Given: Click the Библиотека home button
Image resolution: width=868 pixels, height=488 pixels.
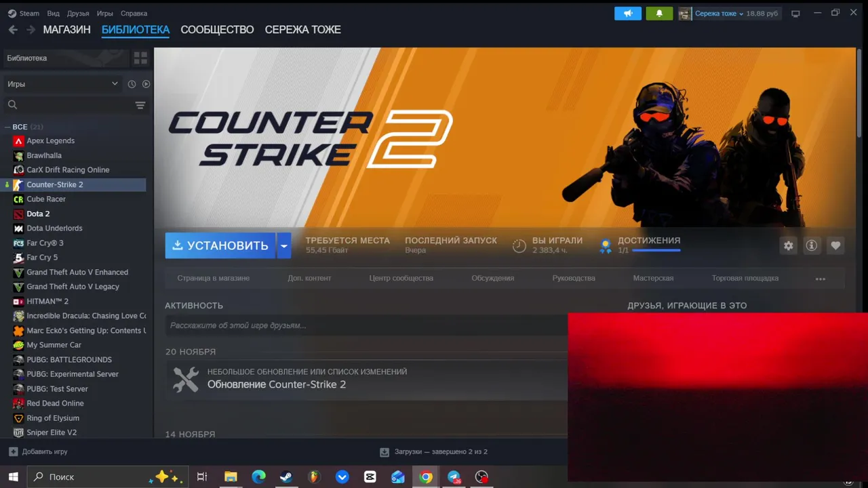Looking at the screenshot, I should coord(66,58).
